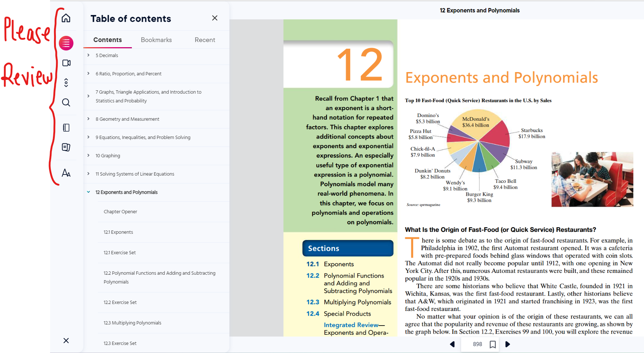
Task: Expand chapter 11 Solving Systems of Linear Equations
Action: 88,174
